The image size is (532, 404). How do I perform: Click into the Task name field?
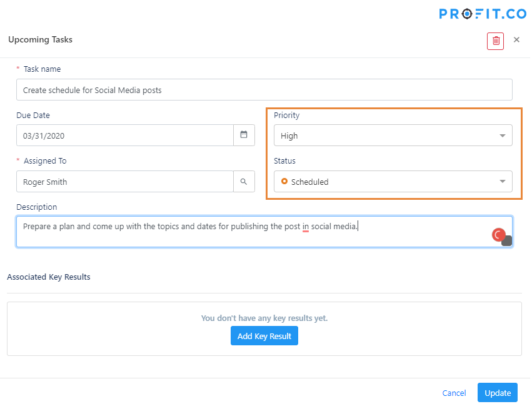265,90
